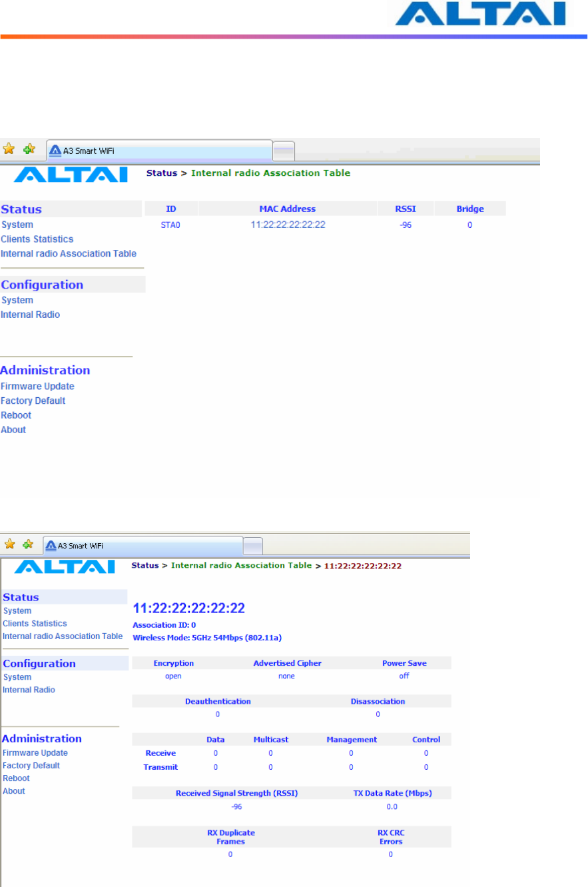Click Factory Default in upper page
This screenshot has height=887, width=588.
coord(33,401)
